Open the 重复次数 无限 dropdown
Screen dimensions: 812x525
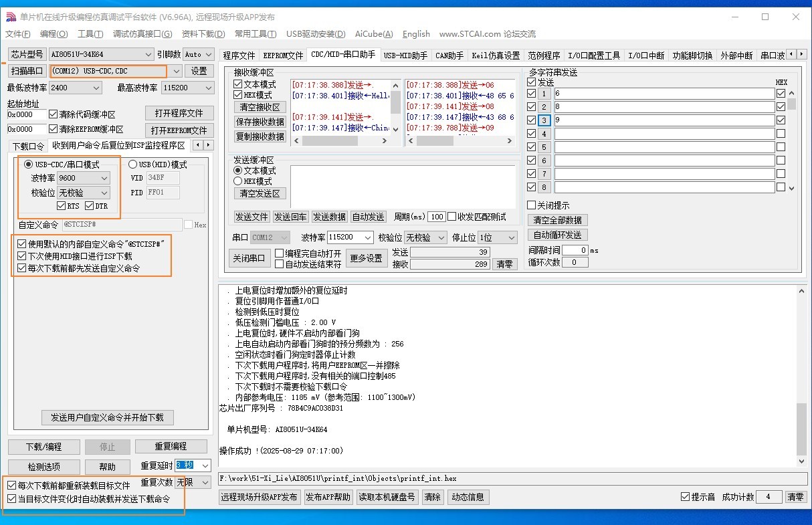[x=205, y=482]
